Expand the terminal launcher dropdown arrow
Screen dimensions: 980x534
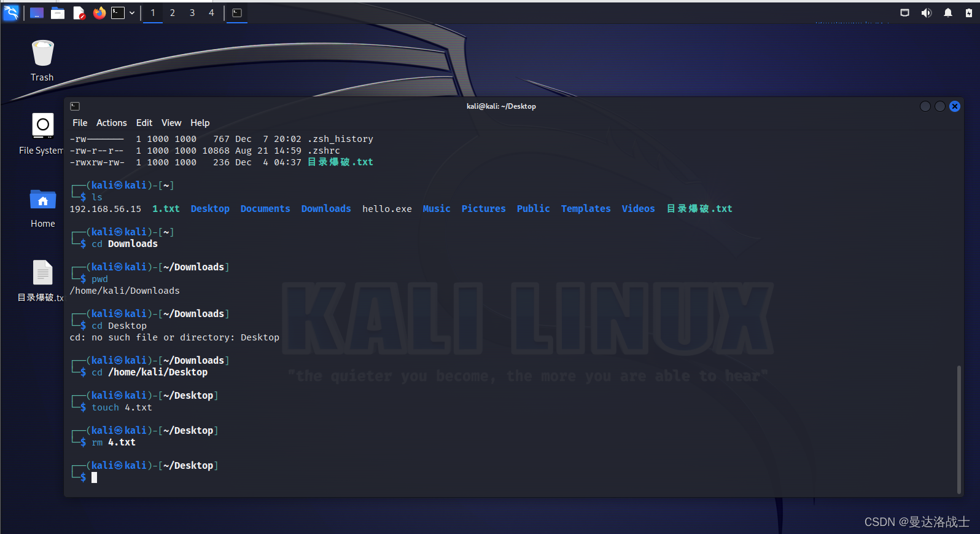(x=132, y=13)
